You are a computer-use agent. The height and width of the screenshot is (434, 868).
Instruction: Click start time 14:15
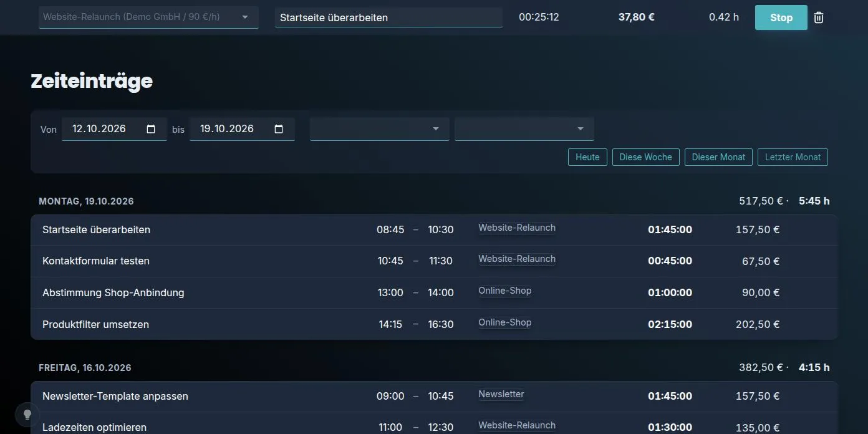[390, 324]
